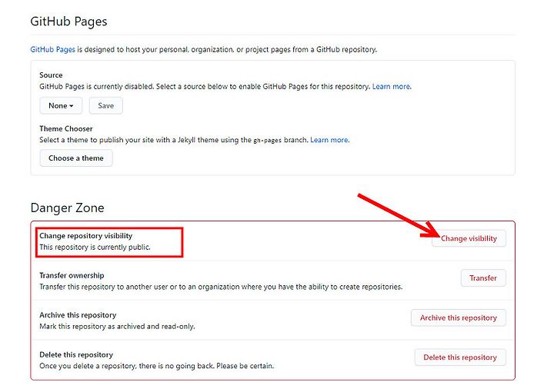Click the Transfer button

(483, 278)
